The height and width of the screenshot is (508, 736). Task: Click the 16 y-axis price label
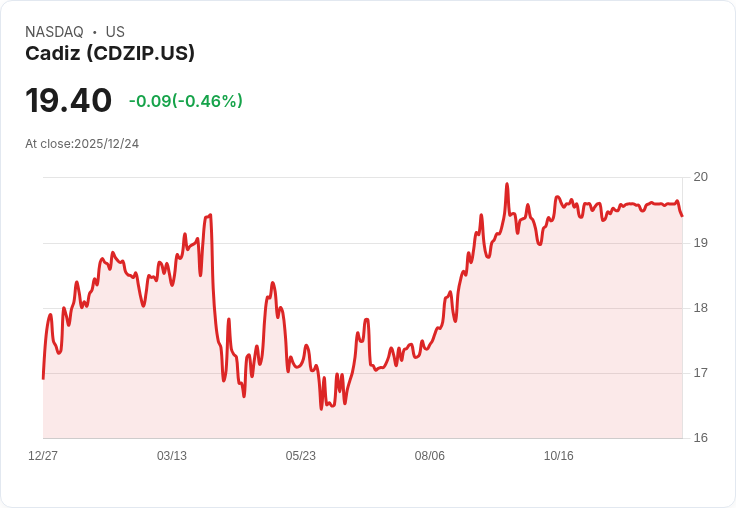click(701, 438)
